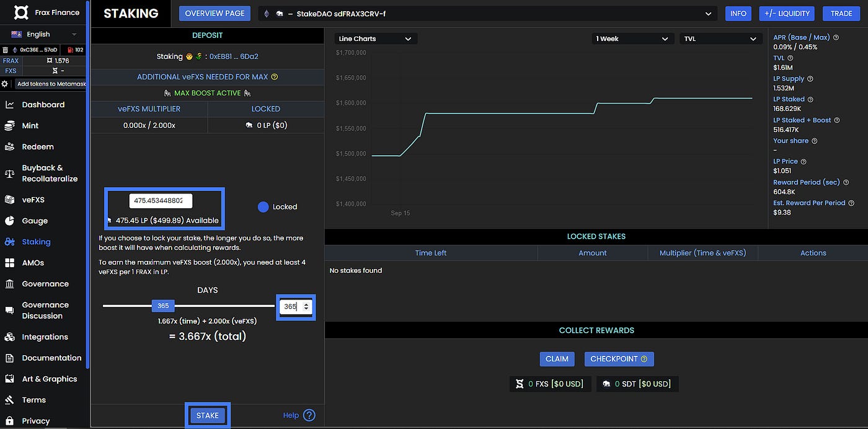The width and height of the screenshot is (868, 429).
Task: Click the help icon next to TVL
Action: pos(790,58)
